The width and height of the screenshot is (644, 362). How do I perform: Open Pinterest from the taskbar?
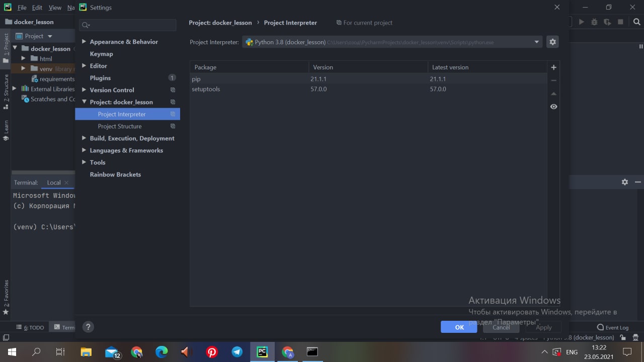[212, 352]
